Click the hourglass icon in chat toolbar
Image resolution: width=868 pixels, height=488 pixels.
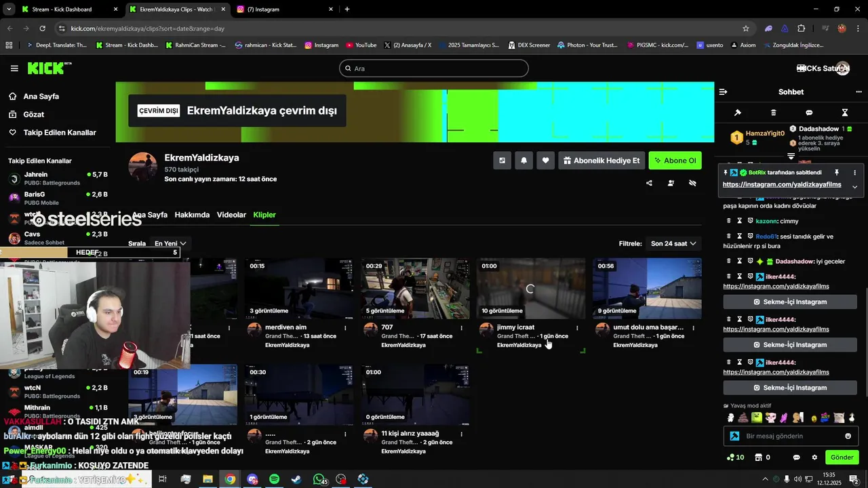coord(845,113)
